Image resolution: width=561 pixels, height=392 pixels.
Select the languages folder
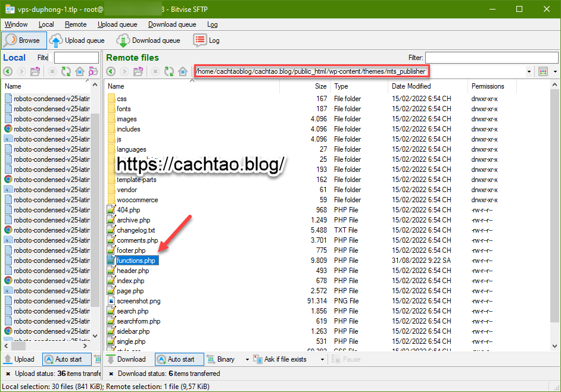(131, 149)
